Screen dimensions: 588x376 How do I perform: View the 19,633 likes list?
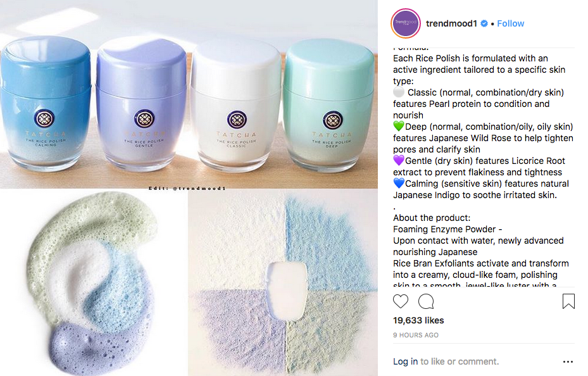click(418, 320)
